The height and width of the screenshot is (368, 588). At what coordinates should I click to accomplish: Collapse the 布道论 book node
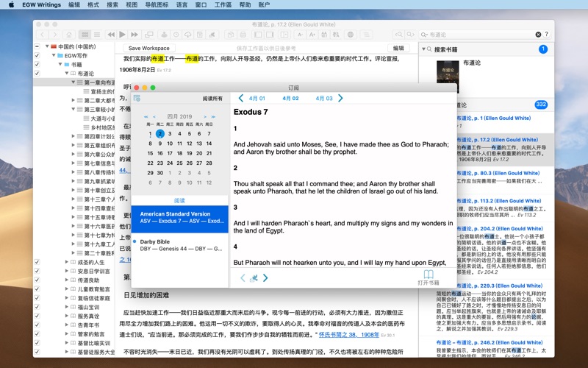pyautogui.click(x=67, y=74)
